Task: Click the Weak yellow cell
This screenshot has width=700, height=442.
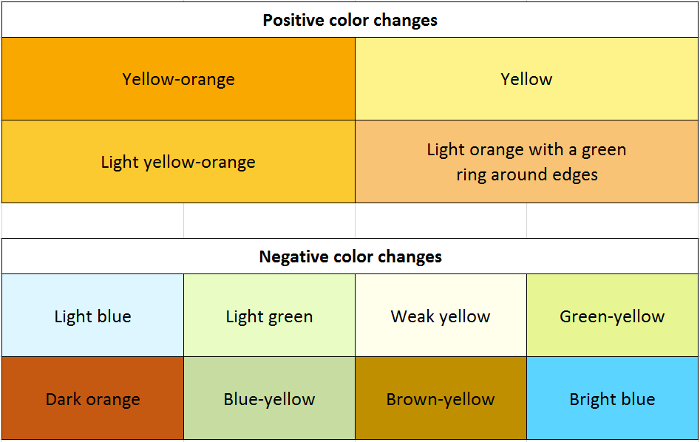Action: pyautogui.click(x=440, y=316)
